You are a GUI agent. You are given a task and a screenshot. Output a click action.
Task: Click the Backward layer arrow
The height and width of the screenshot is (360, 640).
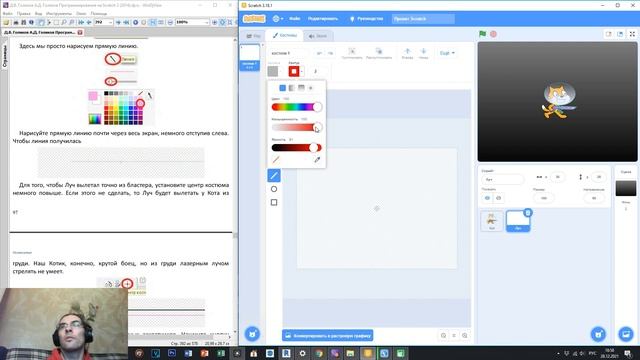tap(423, 53)
